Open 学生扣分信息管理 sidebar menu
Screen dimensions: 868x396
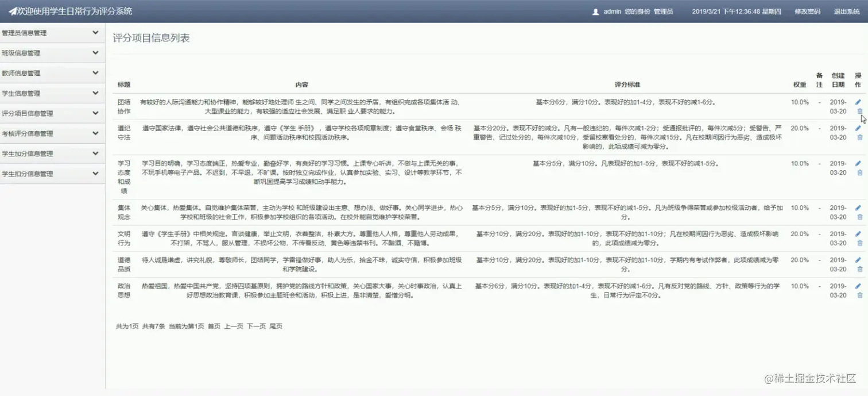52,174
